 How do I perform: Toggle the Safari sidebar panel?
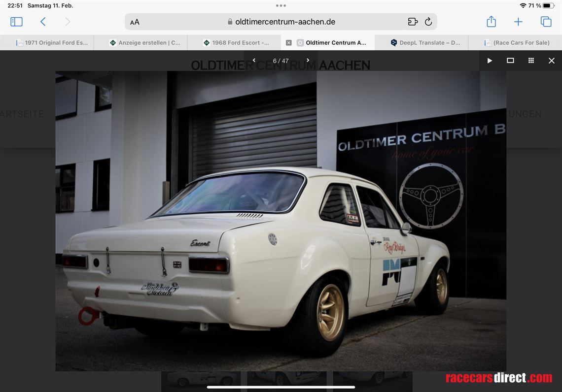[16, 22]
